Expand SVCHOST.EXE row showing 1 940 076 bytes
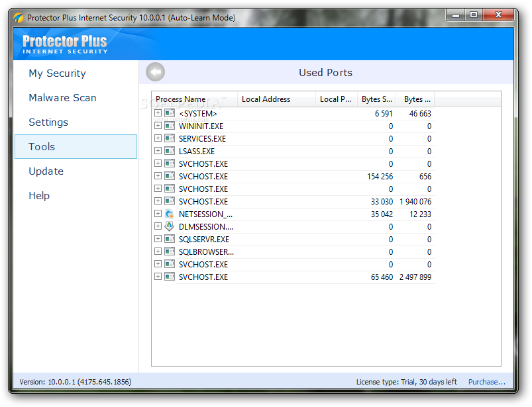 tap(158, 201)
